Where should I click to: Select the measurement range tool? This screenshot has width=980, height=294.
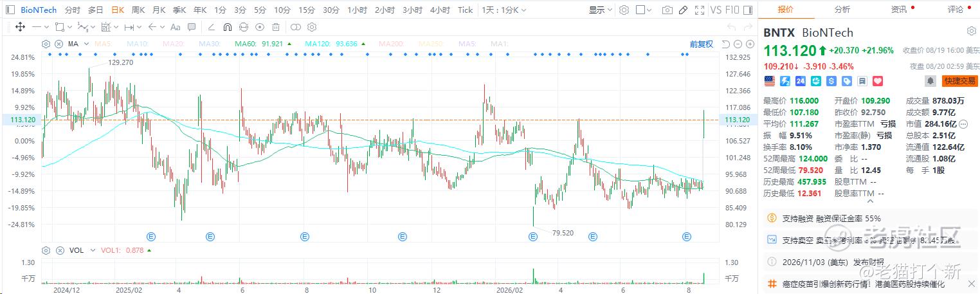tap(129, 27)
